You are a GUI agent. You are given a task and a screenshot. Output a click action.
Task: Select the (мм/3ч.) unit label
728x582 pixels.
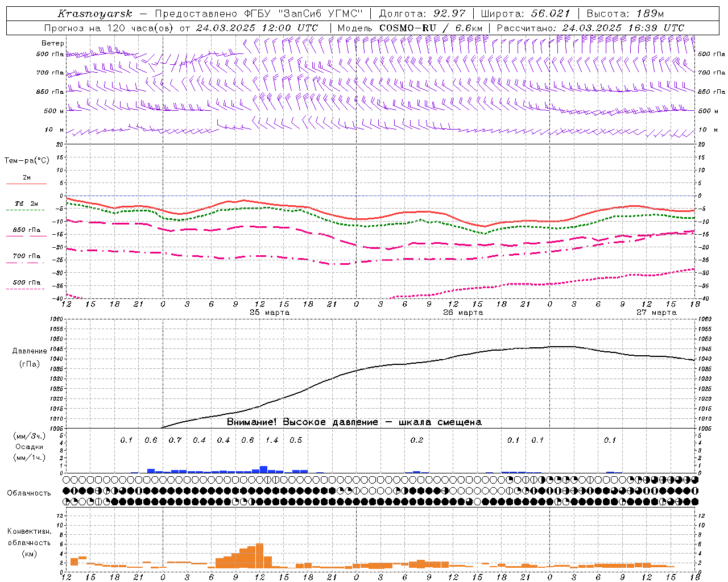(30, 436)
